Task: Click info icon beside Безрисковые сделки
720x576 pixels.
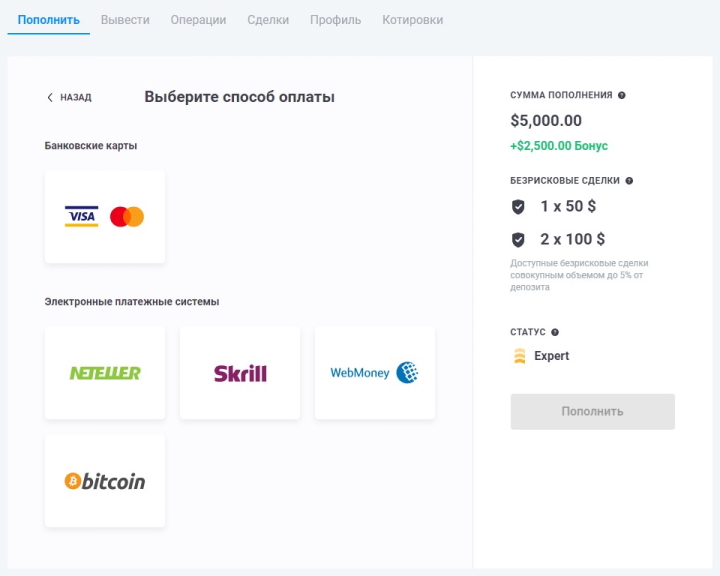Action: pos(629,181)
